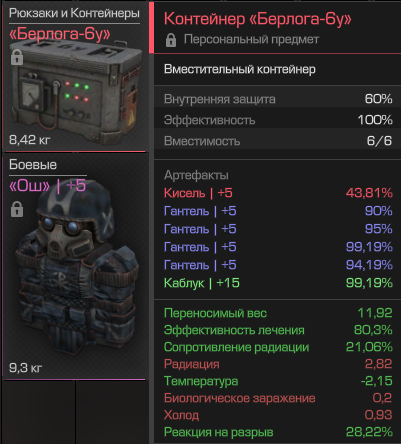
Task: Click the Переносимый вес stat line
Action: click(x=278, y=313)
